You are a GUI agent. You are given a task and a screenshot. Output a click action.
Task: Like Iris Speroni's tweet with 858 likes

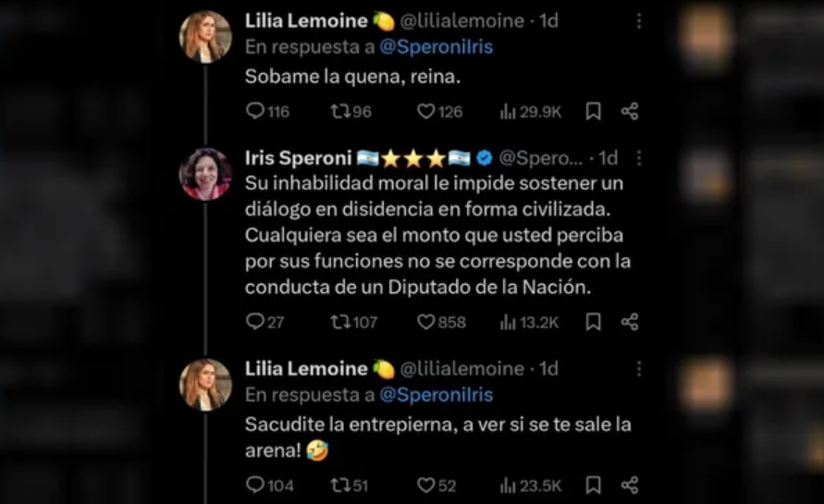click(x=425, y=322)
